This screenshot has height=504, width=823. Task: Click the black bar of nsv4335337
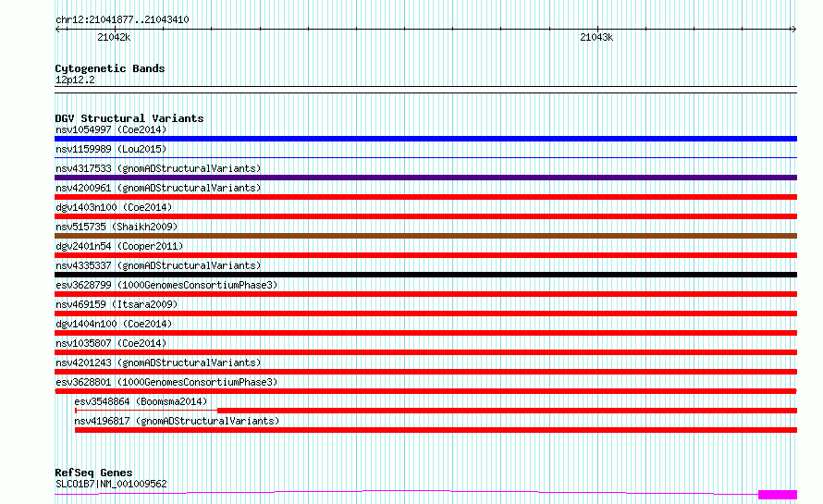(425, 275)
